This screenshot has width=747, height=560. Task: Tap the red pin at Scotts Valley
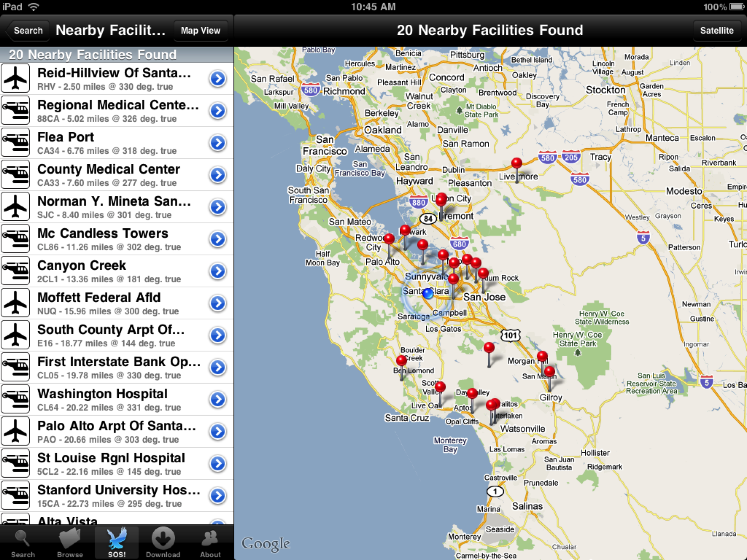point(440,387)
